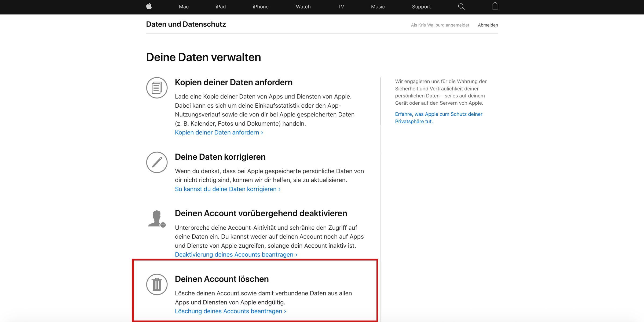
Task: Open the Mac menu item
Action: (184, 7)
